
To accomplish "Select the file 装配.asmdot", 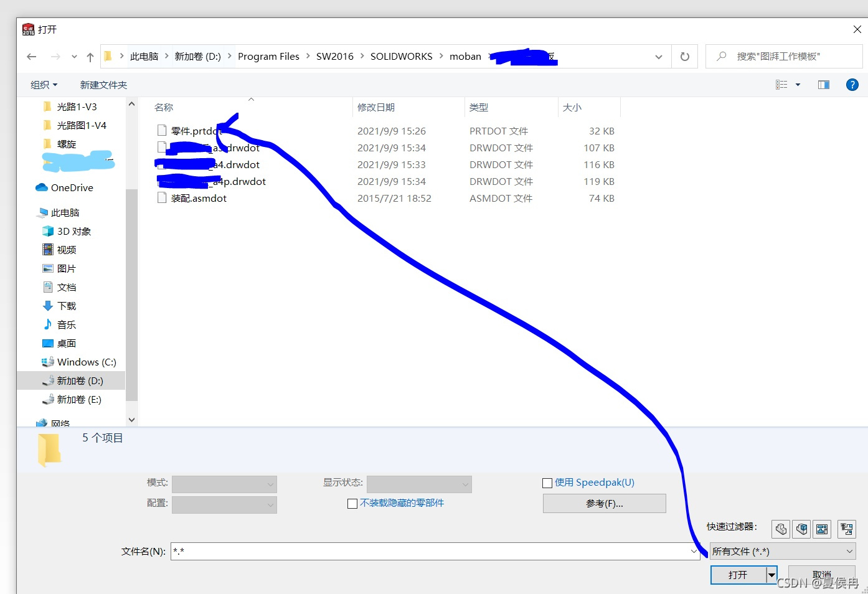I will point(199,198).
